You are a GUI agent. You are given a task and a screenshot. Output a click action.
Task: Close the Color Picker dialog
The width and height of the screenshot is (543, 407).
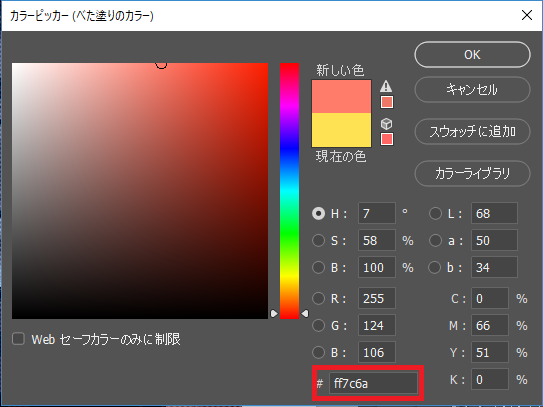(x=527, y=15)
